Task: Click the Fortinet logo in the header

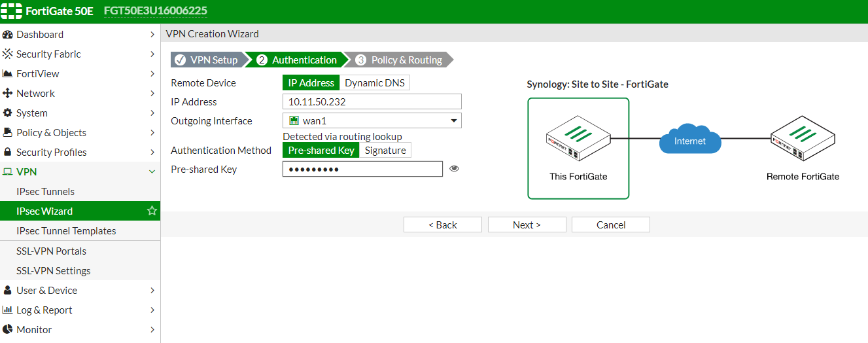Action: click(x=12, y=11)
